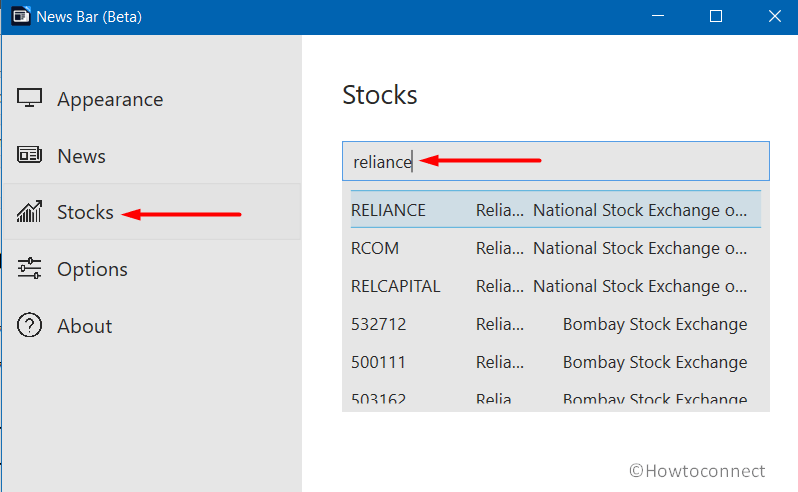Image resolution: width=798 pixels, height=492 pixels.
Task: Click the News Bar app icon in title bar
Action: tap(21, 16)
